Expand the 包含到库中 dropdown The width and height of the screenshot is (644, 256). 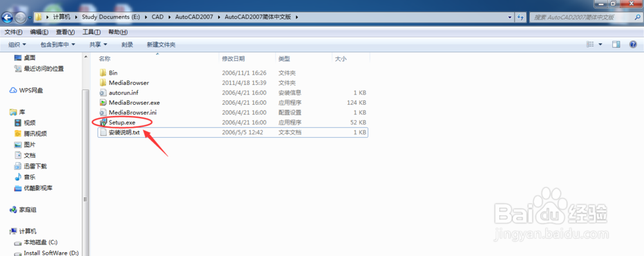57,44
